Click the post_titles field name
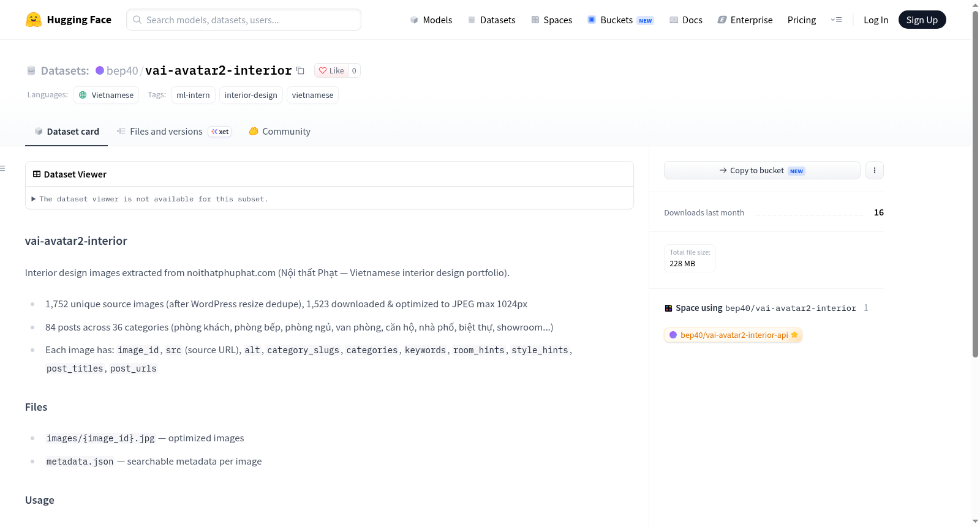 pyautogui.click(x=75, y=368)
